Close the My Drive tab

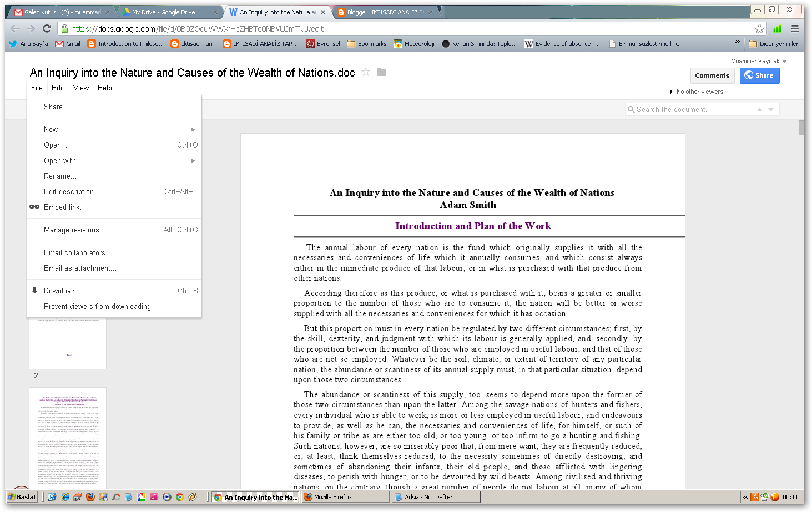point(215,12)
